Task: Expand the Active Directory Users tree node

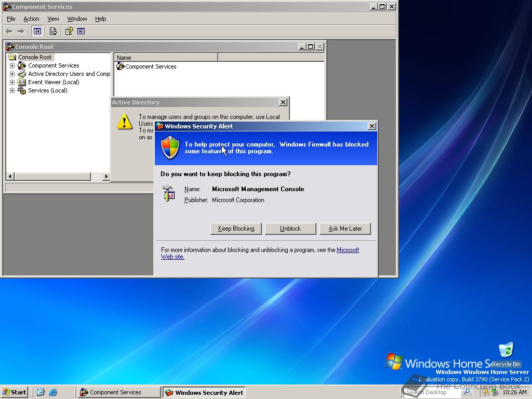Action: coord(12,74)
